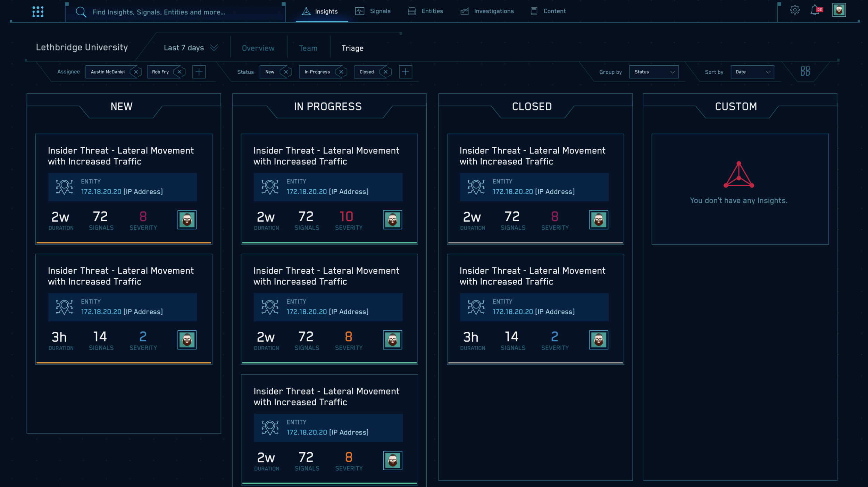Screen dimensions: 868x487
Task: Open the Entities menu item
Action: point(432,11)
